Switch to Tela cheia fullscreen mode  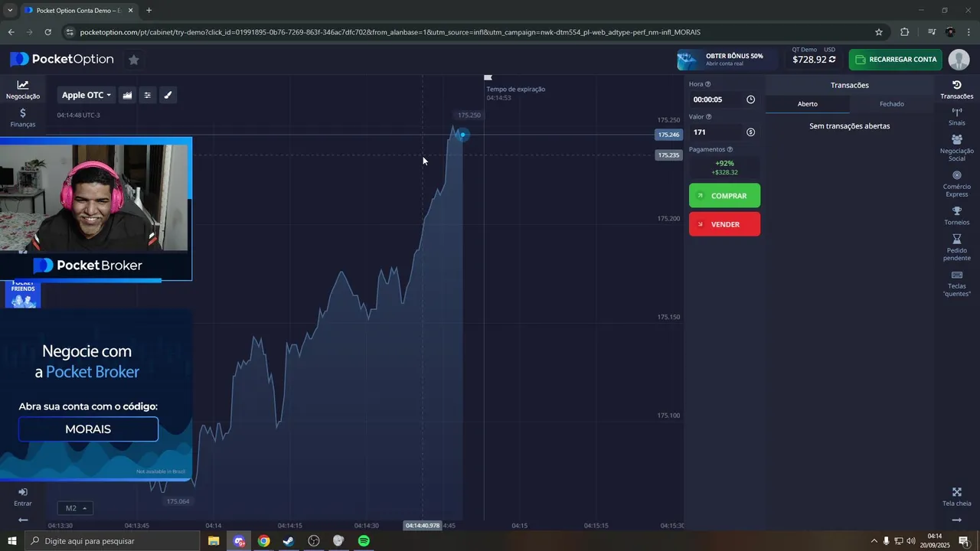pyautogui.click(x=957, y=497)
